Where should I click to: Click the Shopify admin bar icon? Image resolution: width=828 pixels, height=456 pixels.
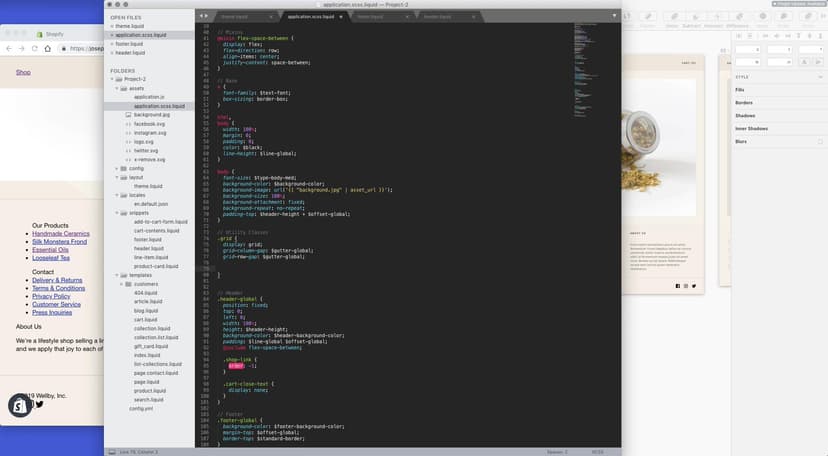click(x=20, y=405)
